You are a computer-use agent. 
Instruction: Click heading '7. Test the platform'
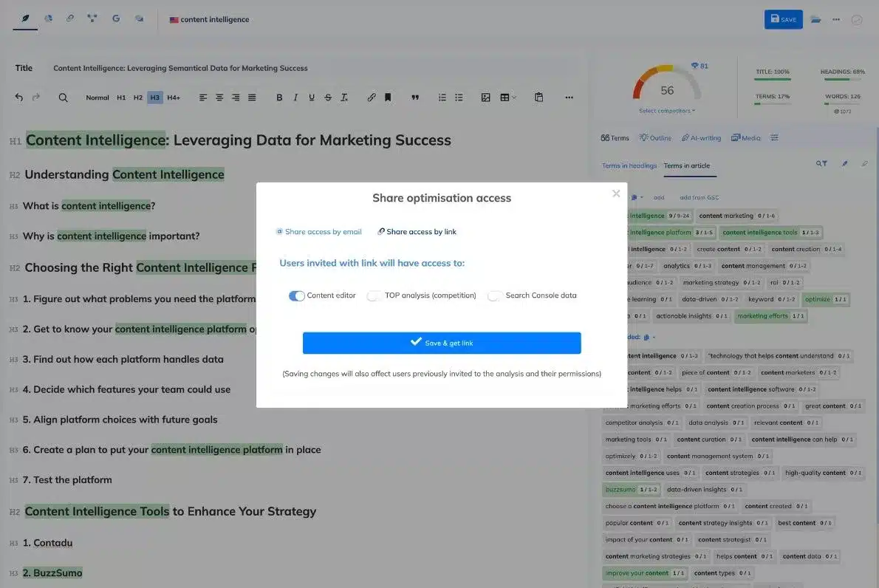click(x=67, y=480)
